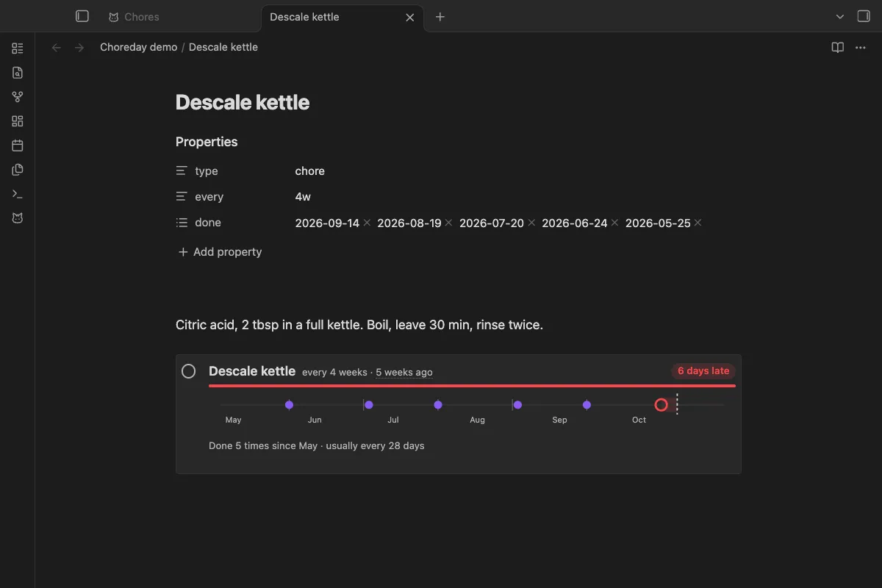Click the timeline dot between Aug and Sep
882x588 pixels.
(517, 405)
